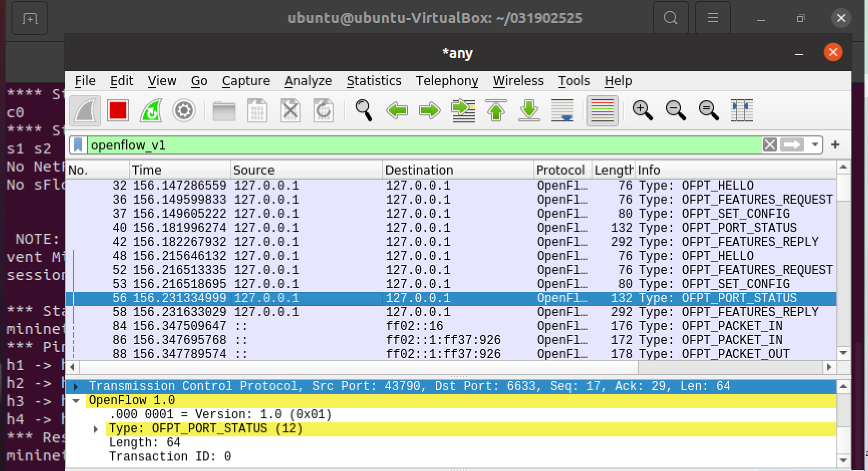Image resolution: width=868 pixels, height=471 pixels.
Task: Click packet list horizontal scroll right arrow
Action: (829, 367)
